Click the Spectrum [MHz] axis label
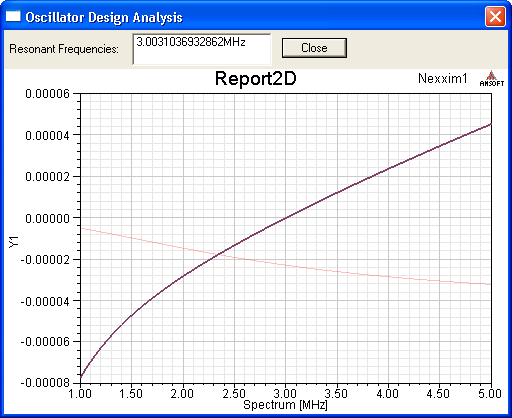 [285, 405]
